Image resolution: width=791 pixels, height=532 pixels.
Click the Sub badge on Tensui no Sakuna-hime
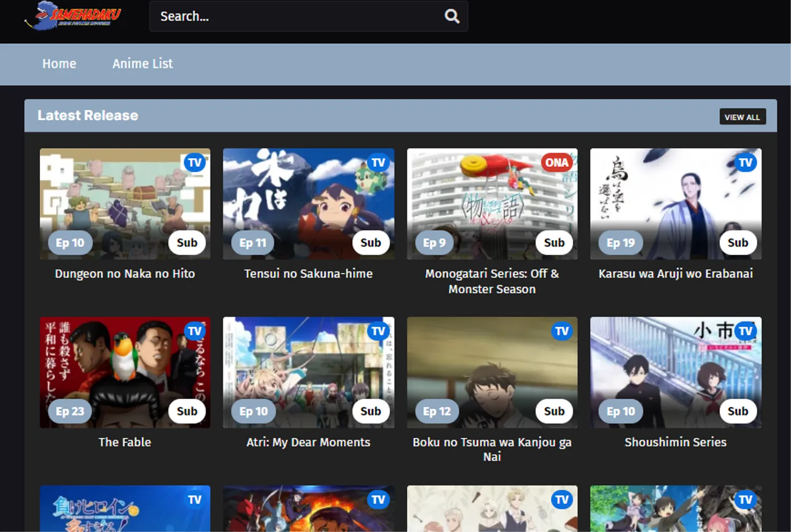tap(371, 243)
